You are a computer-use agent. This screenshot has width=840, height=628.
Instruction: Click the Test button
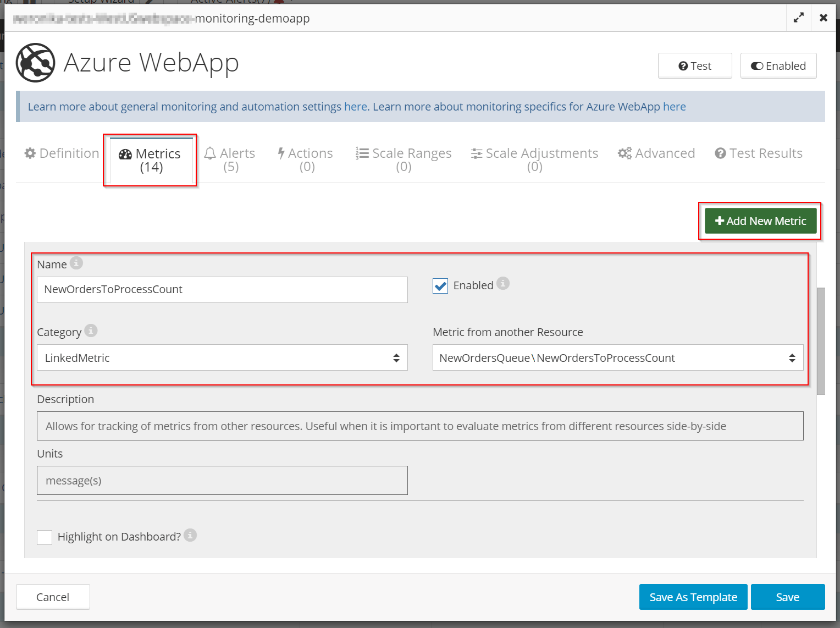(695, 66)
